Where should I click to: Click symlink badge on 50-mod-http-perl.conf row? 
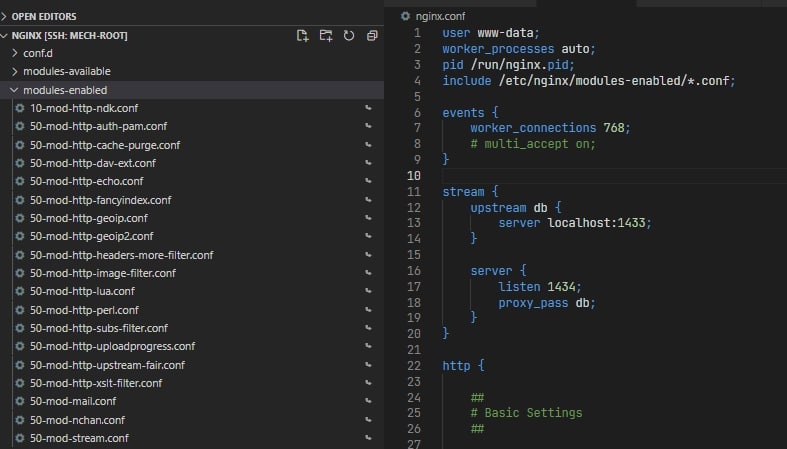(368, 310)
